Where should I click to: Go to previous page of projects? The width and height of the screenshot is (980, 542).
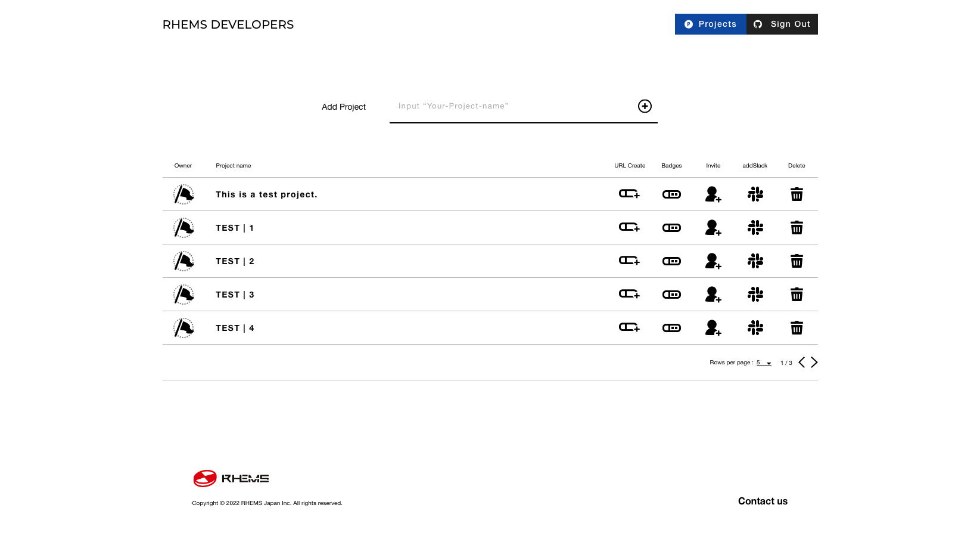[802, 363]
